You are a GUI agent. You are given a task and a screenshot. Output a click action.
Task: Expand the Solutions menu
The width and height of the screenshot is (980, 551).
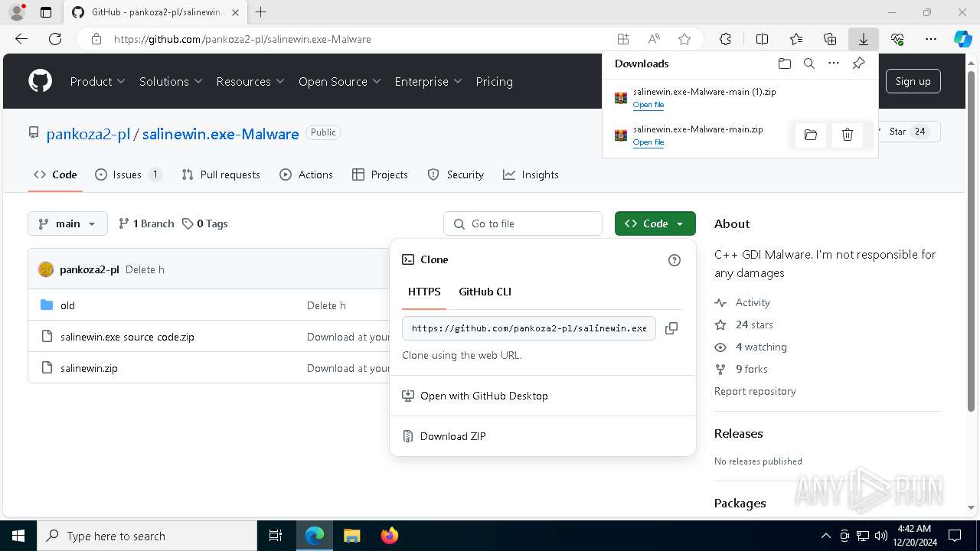click(x=171, y=82)
